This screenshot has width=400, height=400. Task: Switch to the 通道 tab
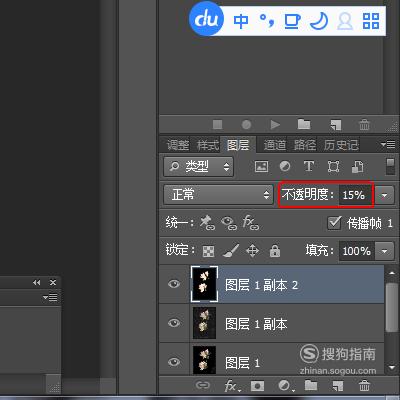tap(275, 145)
